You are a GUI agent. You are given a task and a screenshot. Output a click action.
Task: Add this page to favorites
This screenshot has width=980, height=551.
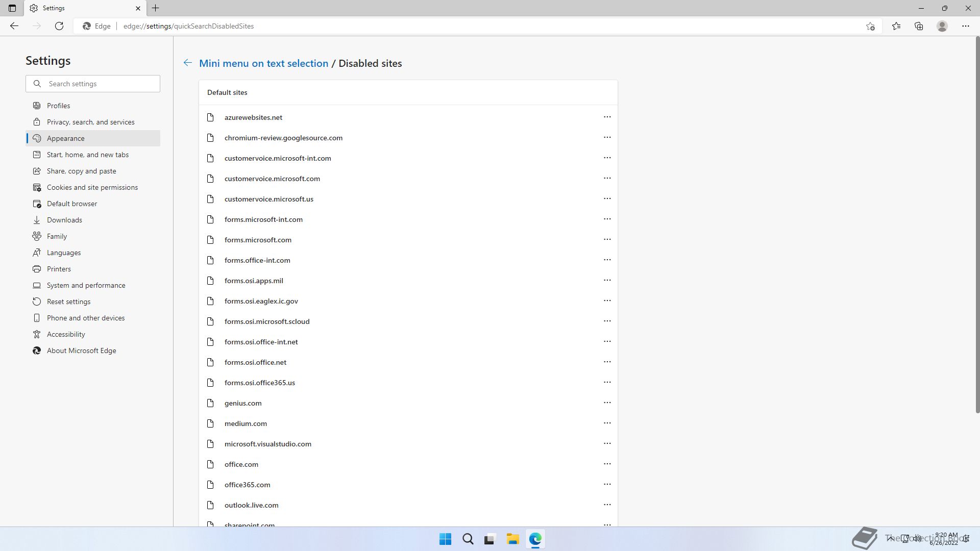pyautogui.click(x=870, y=26)
